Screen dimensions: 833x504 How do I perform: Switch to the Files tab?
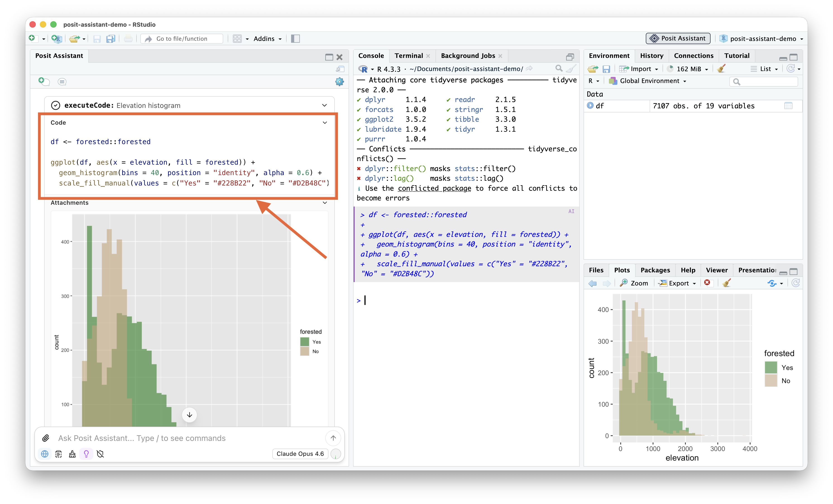(x=596, y=270)
